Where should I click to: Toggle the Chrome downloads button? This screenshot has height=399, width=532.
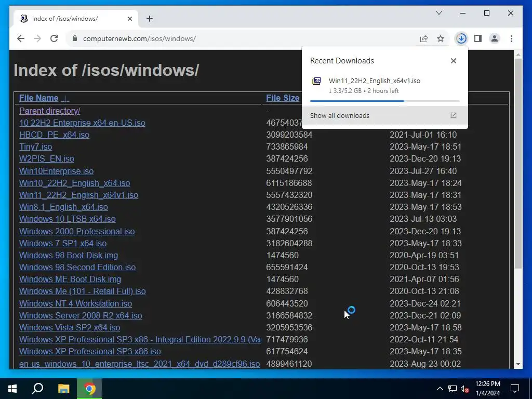(461, 38)
